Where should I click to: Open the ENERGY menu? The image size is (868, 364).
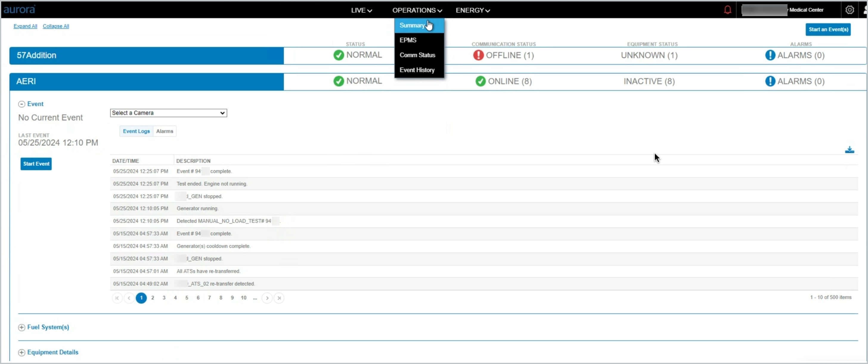tap(472, 10)
